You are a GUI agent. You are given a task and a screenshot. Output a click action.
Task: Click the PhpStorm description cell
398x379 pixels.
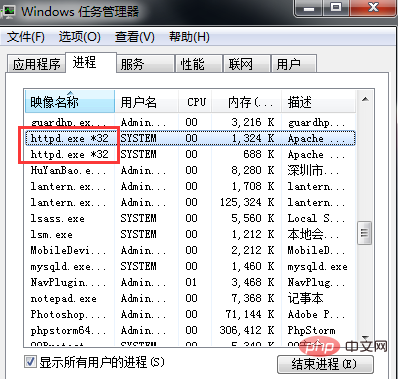[x=311, y=330]
